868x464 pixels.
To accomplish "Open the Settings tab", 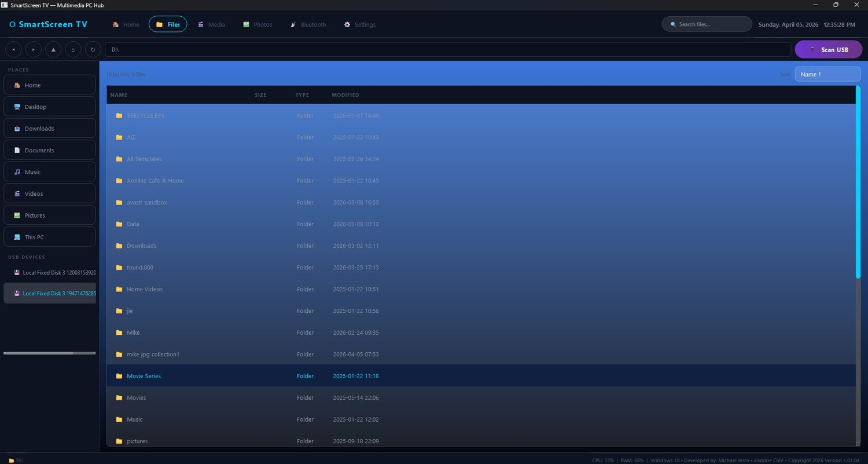I will pos(360,24).
